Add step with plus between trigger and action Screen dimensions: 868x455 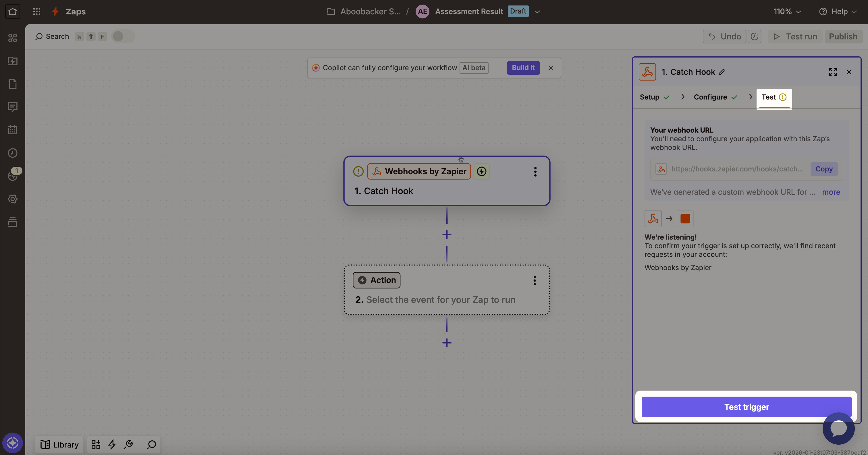tap(446, 235)
